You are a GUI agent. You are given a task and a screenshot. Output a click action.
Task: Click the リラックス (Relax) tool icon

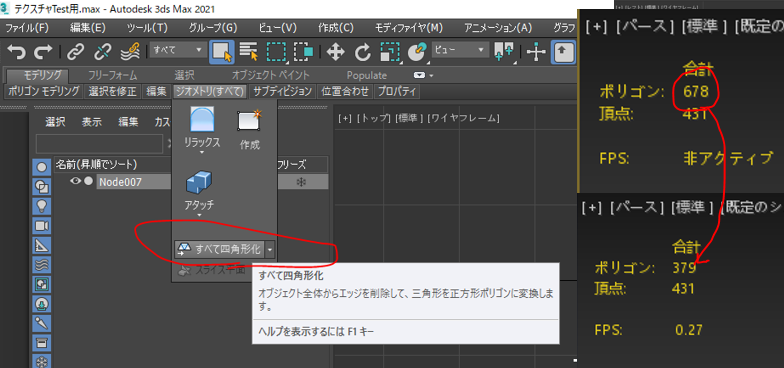[202, 120]
